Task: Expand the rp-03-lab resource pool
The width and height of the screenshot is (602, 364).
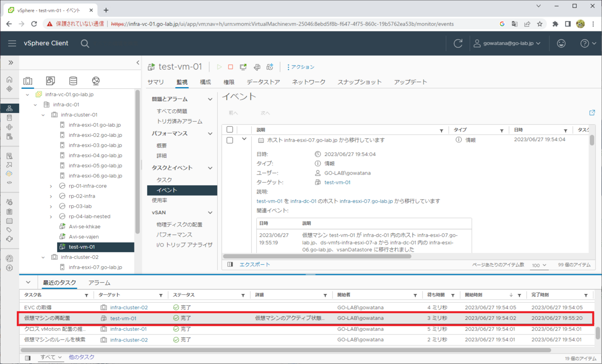Action: tap(52, 206)
